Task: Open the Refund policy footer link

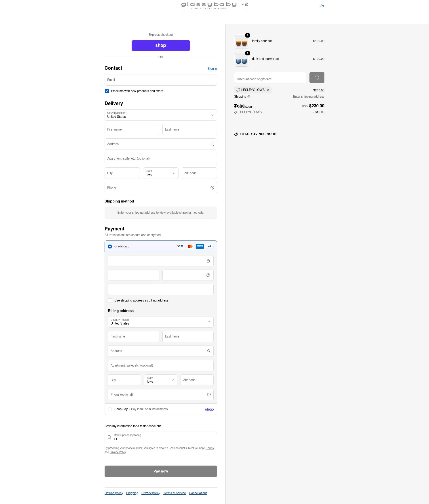Action: tap(114, 493)
